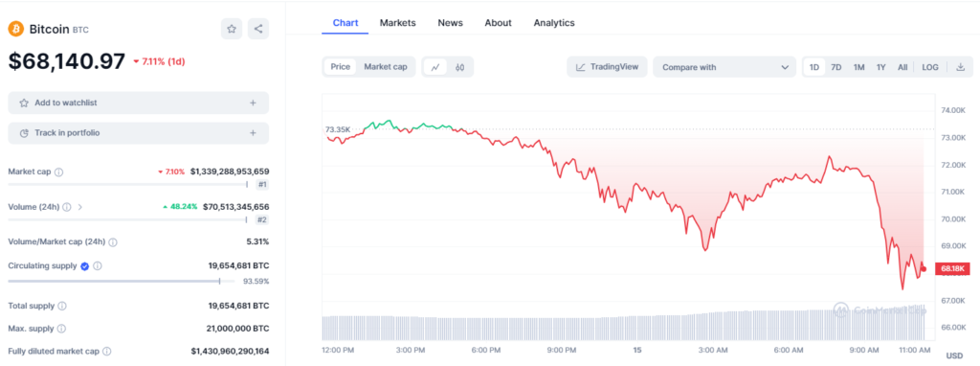Switch to the Analytics tab
This screenshot has width=980, height=366.
[x=554, y=23]
